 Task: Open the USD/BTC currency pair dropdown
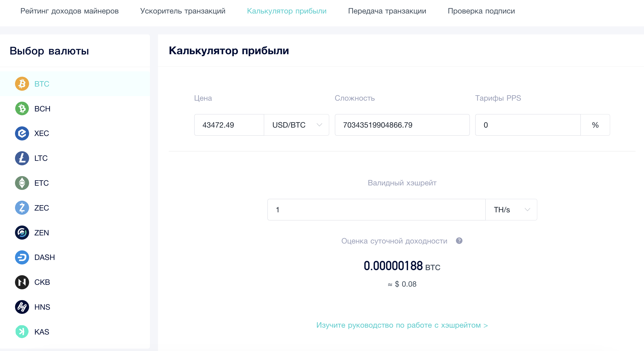pos(297,125)
